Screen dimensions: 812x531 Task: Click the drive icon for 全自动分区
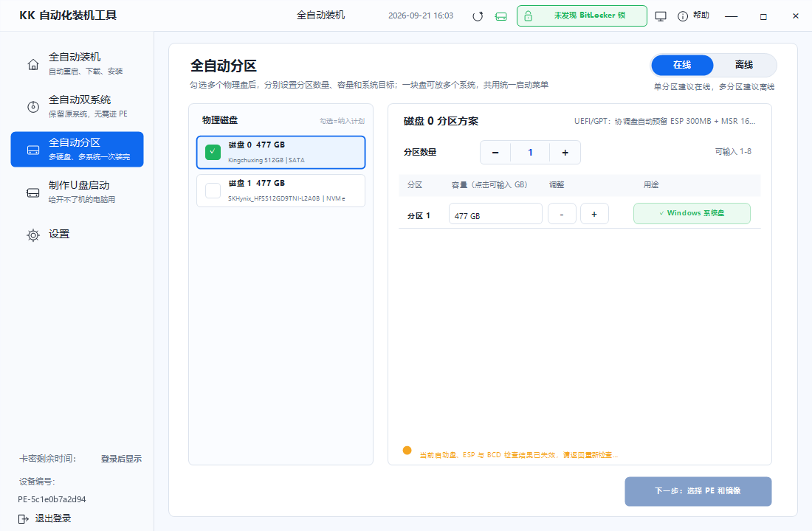[x=33, y=150]
